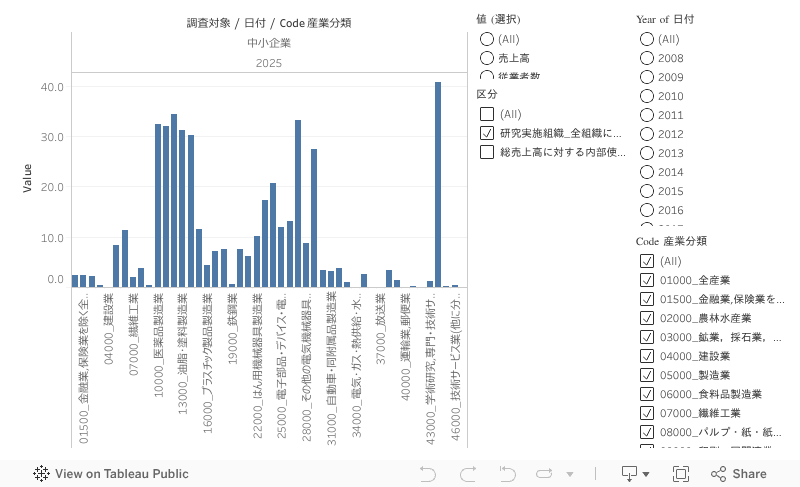Click tall bar above 28000_その他の電気機械器具 label
The image size is (800, 487).
point(298,203)
